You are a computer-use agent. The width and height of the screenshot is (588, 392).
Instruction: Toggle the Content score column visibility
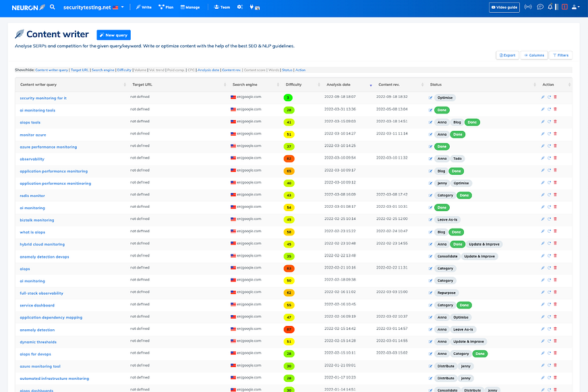(x=255, y=70)
